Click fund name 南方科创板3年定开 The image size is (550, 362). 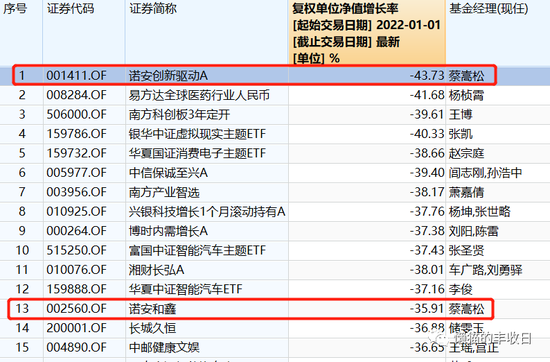coord(180,114)
